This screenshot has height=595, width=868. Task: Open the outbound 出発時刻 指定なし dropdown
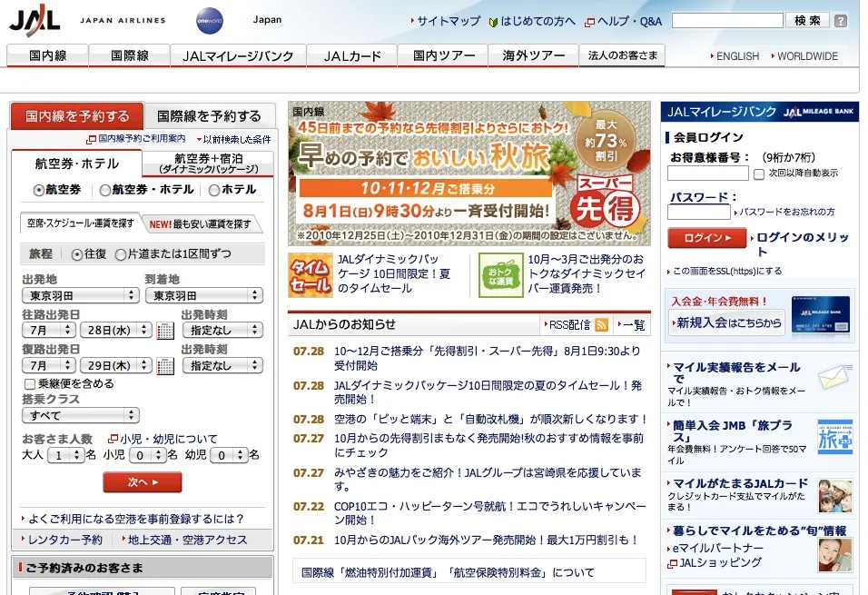pyautogui.click(x=222, y=330)
